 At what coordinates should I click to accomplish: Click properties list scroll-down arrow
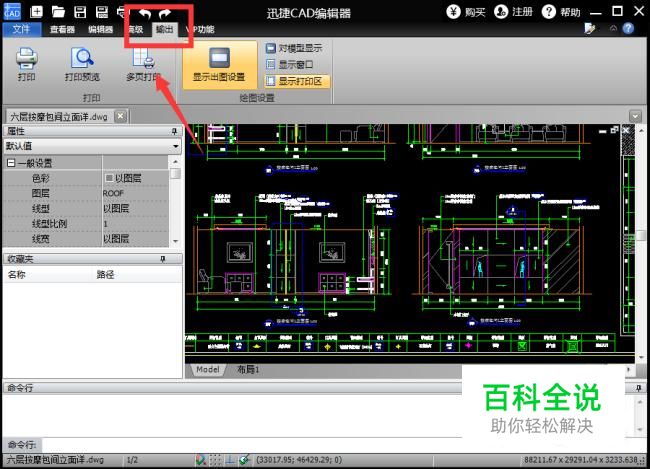pos(175,241)
